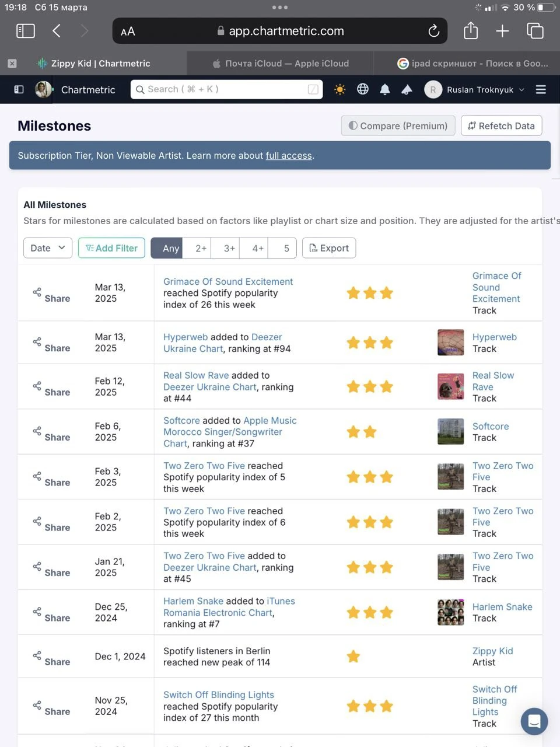The image size is (560, 747).
Task: Share the Harlem Snake milestone
Action: (51, 615)
